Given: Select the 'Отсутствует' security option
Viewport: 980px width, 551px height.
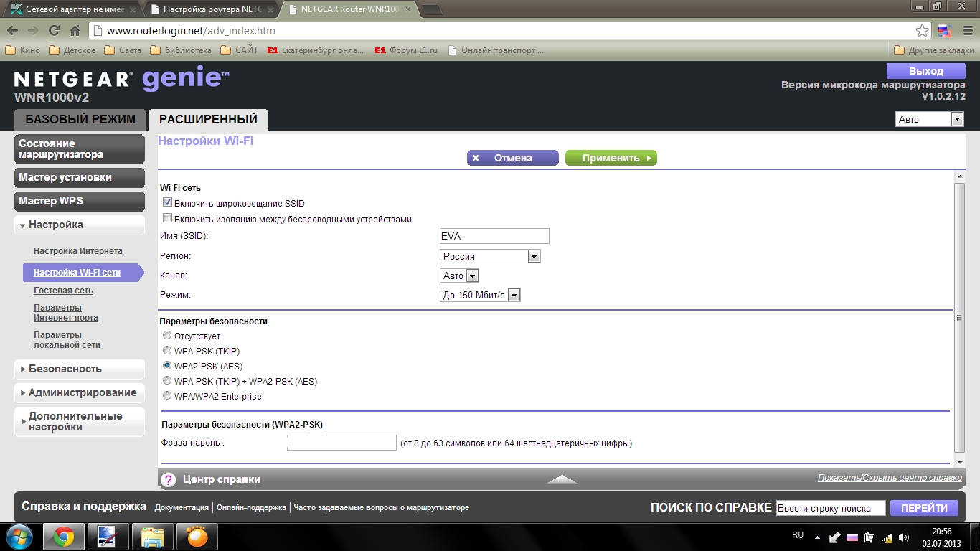Looking at the screenshot, I should [x=167, y=336].
